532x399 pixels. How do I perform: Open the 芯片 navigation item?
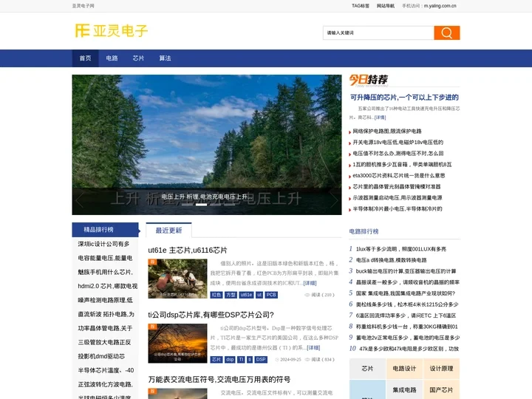138,58
